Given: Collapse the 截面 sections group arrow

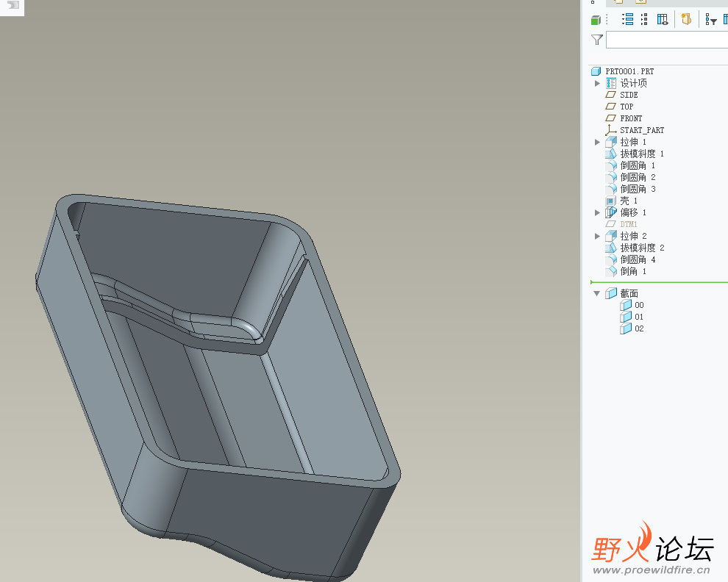Looking at the screenshot, I should (x=597, y=293).
